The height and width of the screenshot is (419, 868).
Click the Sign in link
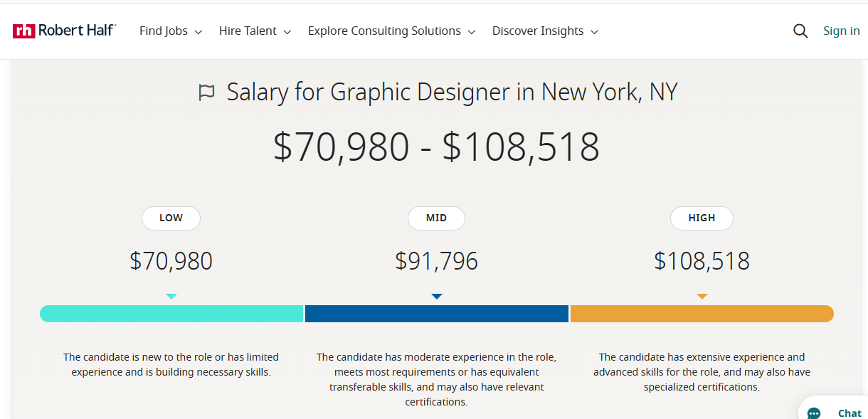click(841, 31)
